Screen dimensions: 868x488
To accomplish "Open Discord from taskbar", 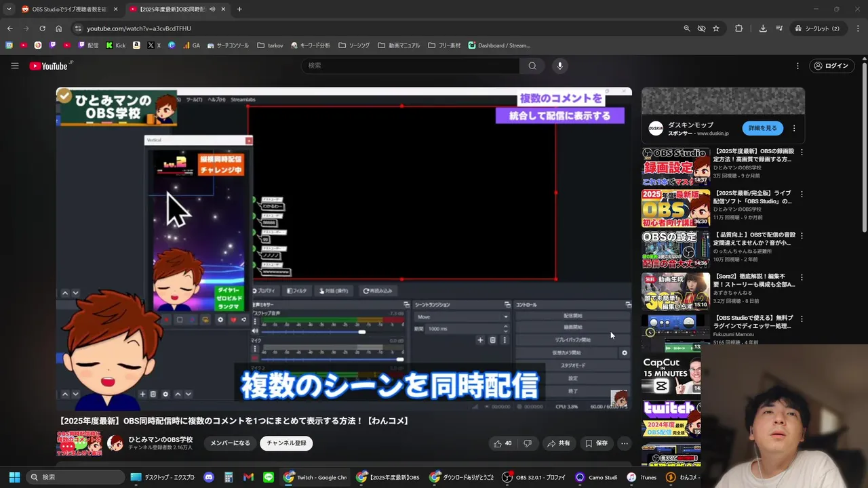I will point(209,477).
